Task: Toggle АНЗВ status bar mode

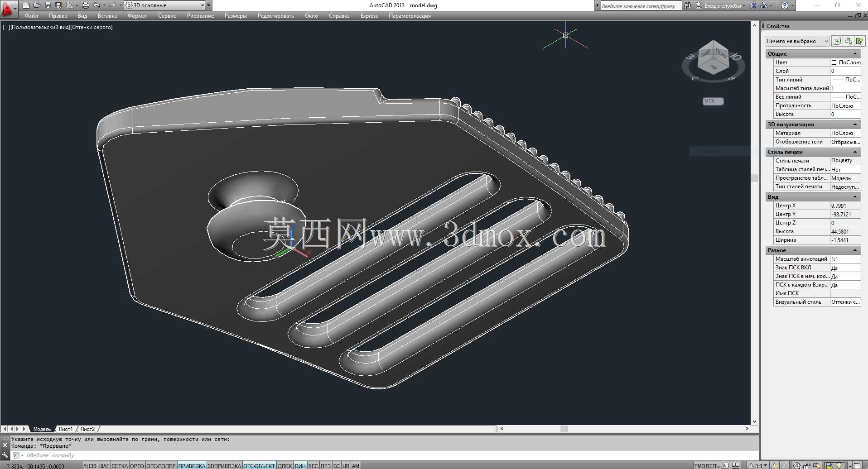Action: point(90,466)
